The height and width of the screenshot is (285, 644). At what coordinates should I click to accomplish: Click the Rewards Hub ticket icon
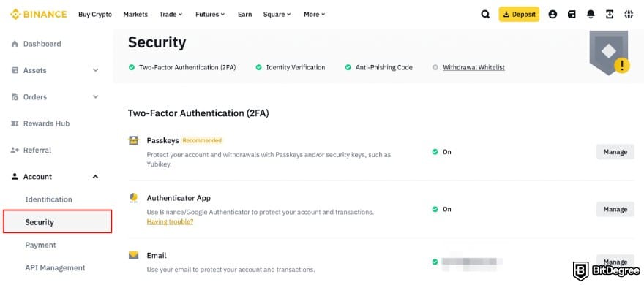coord(15,123)
